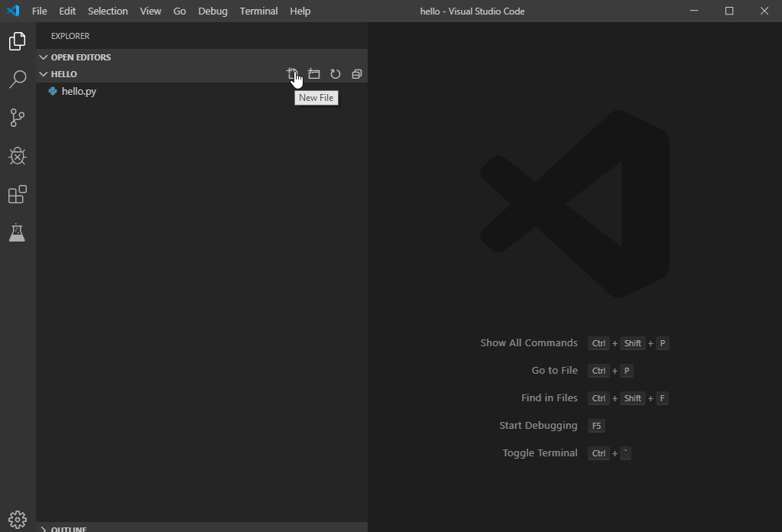Collapse the Open Editors section
The image size is (782, 532).
coord(80,57)
